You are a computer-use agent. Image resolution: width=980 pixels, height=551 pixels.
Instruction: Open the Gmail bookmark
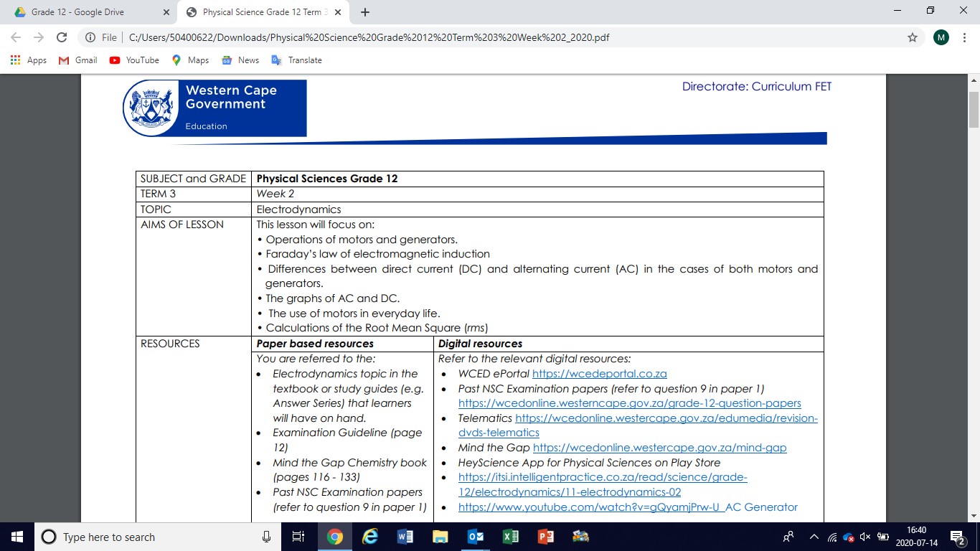coord(77,60)
